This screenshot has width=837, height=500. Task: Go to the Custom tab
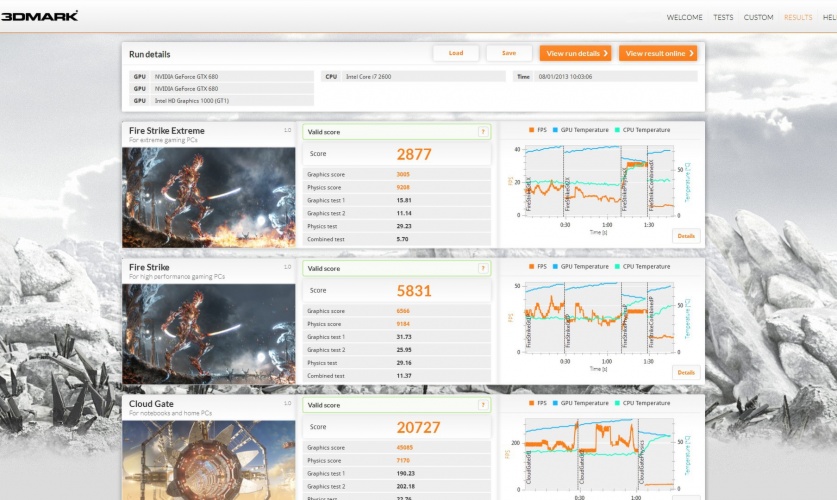758,17
